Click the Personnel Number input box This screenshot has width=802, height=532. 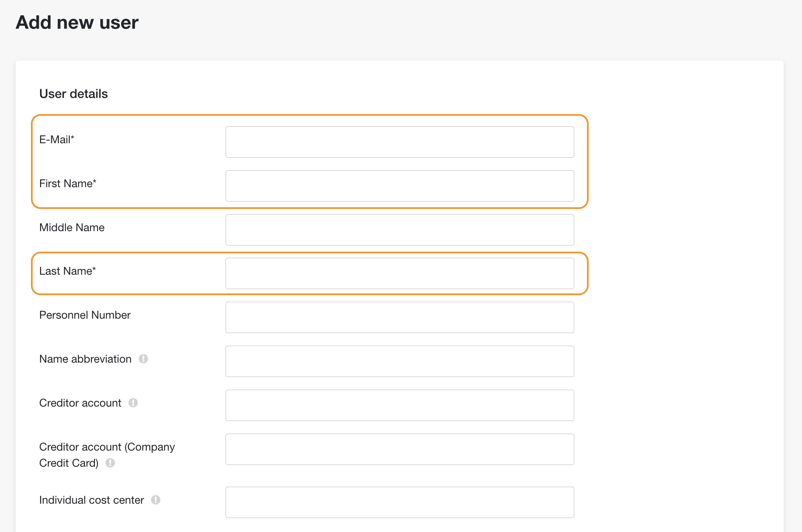click(x=400, y=317)
